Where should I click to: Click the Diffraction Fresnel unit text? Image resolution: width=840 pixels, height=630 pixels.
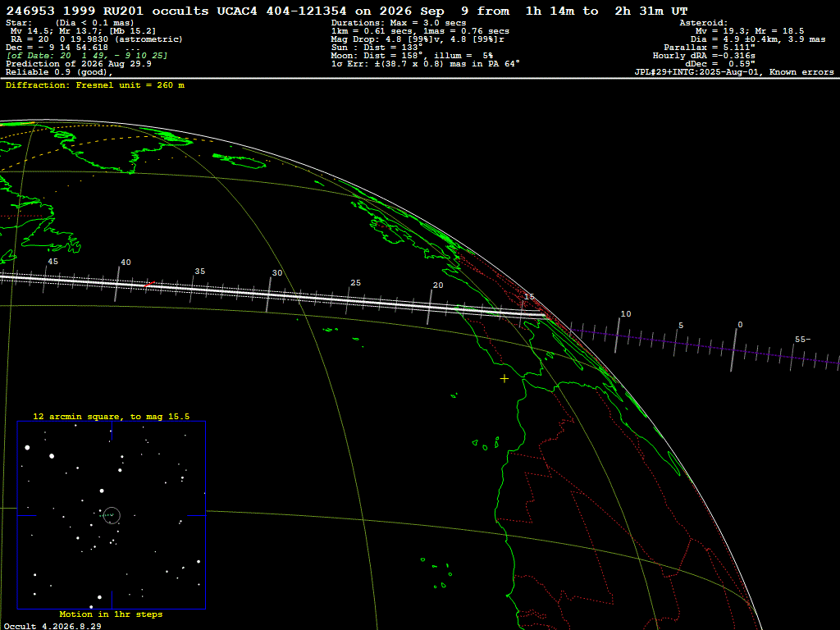click(x=95, y=85)
